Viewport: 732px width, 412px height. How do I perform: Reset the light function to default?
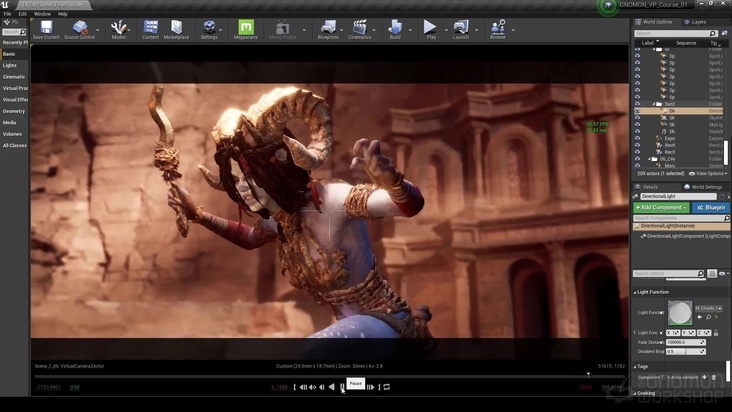click(717, 317)
